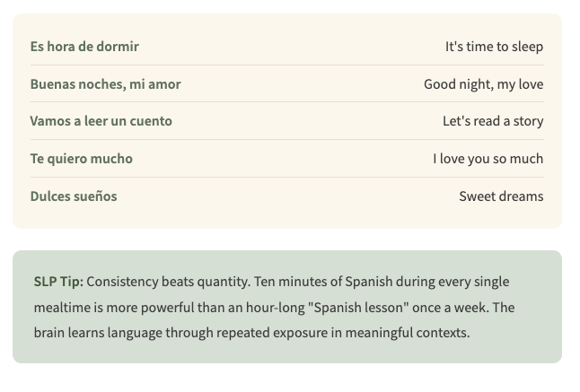Select the translation 'I love you so much'
This screenshot has width=580, height=392.
tap(488, 159)
